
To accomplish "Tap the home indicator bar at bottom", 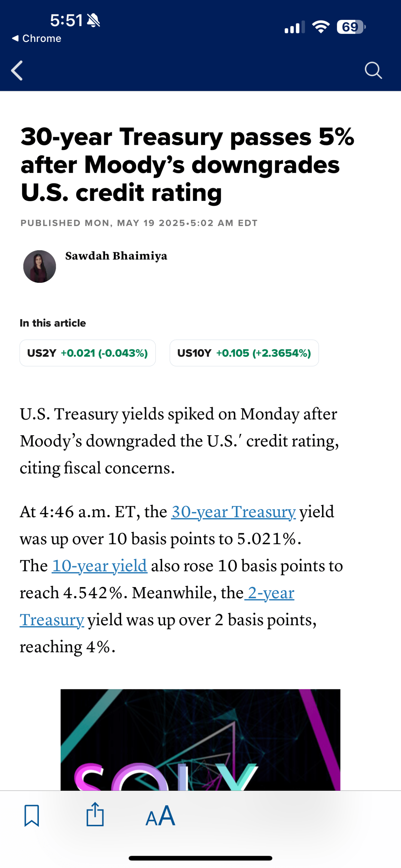I will (x=200, y=858).
